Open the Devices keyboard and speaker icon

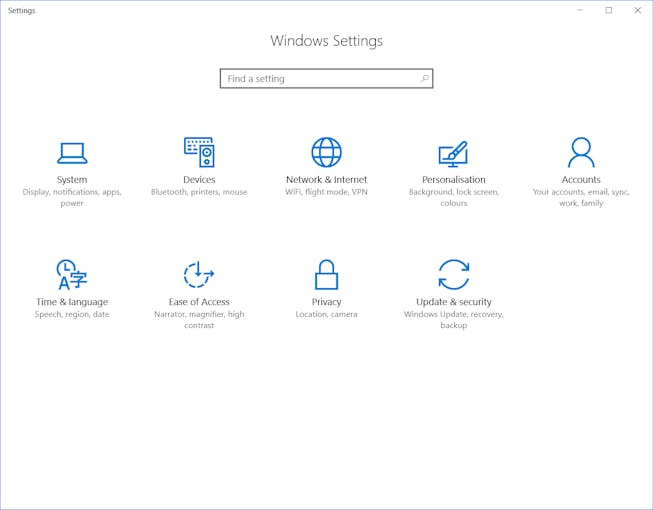pyautogui.click(x=199, y=152)
